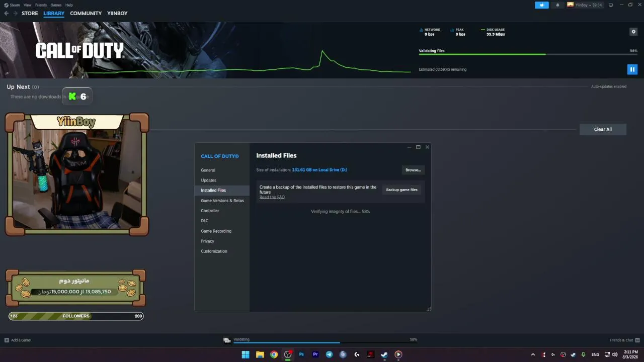Show hidden system tray icons

point(533,354)
